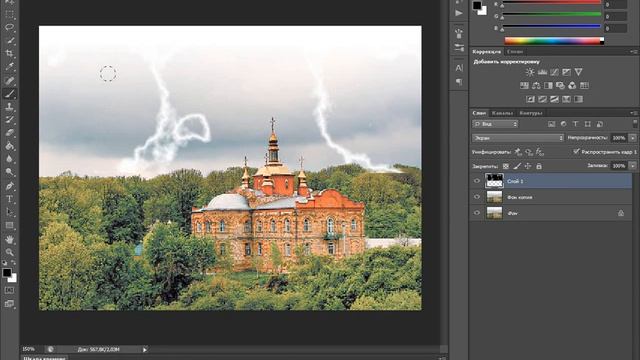Image resolution: width=640 pixels, height=360 pixels.
Task: Switch to the Стили tab
Action: pos(515,52)
